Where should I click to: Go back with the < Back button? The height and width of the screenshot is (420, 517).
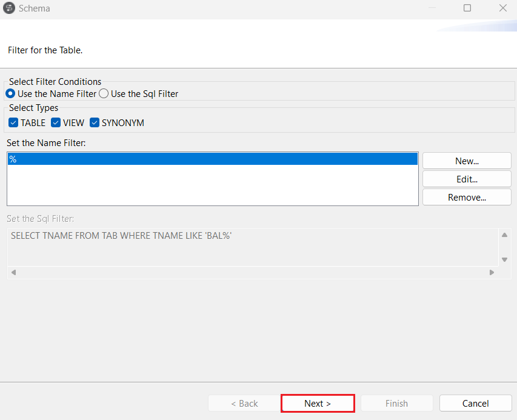244,404
